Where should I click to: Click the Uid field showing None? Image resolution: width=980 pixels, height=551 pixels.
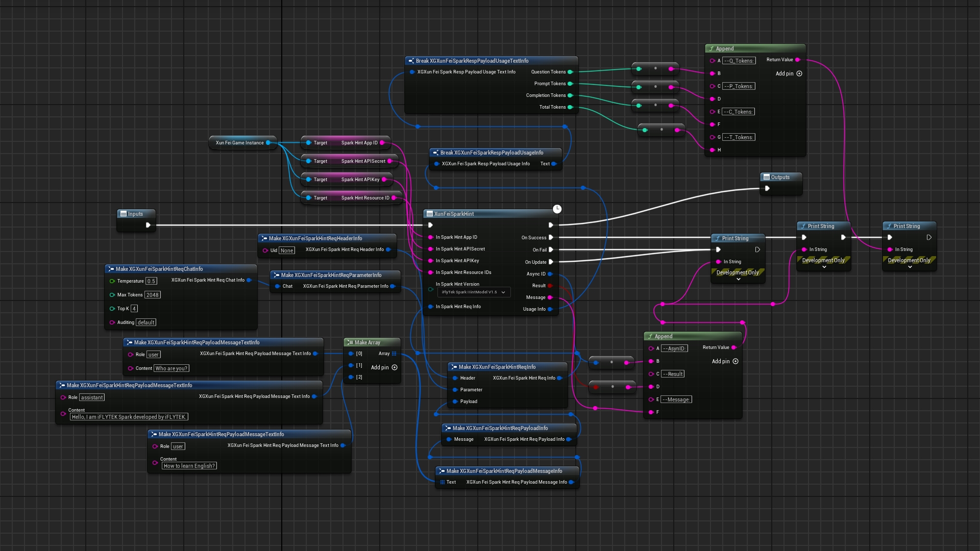[287, 251]
